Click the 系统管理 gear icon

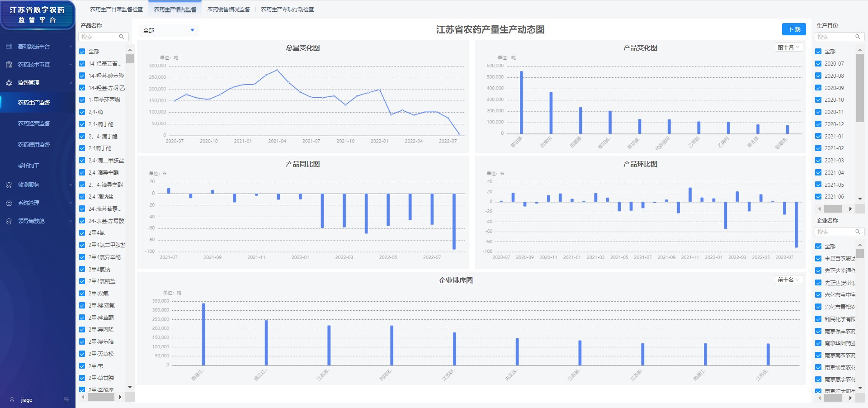(9, 203)
